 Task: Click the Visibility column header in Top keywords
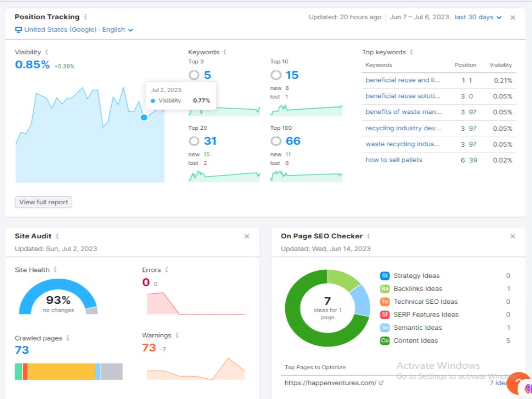[501, 65]
